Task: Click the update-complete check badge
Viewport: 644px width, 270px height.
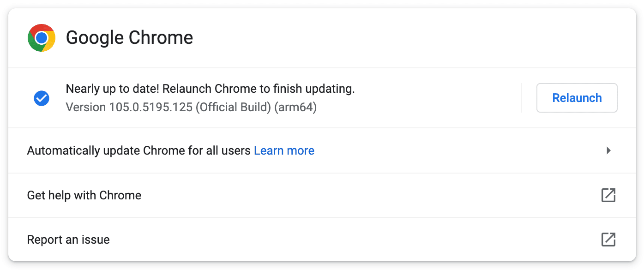Action: point(42,98)
